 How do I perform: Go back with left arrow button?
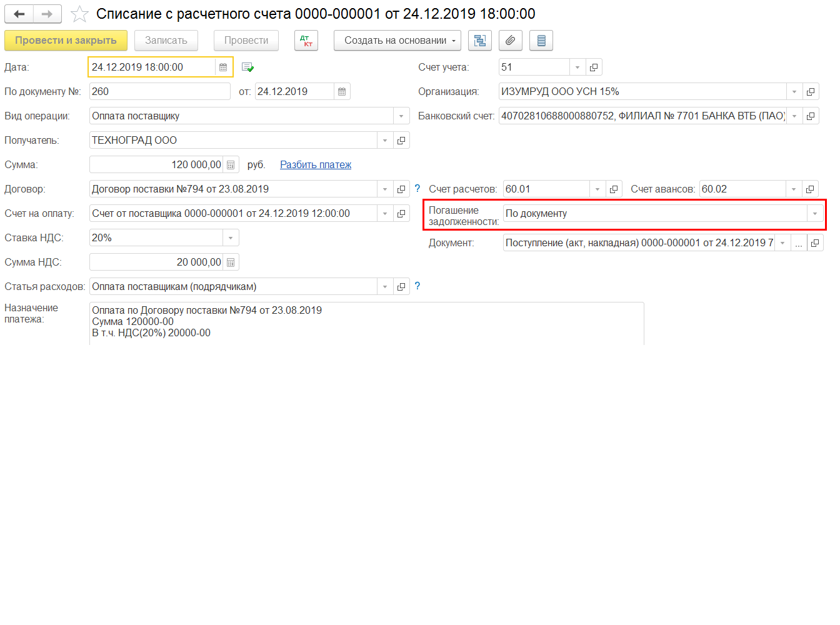pyautogui.click(x=19, y=14)
